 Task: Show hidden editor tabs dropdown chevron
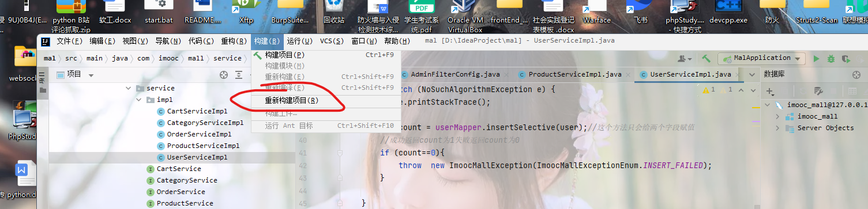click(x=751, y=75)
